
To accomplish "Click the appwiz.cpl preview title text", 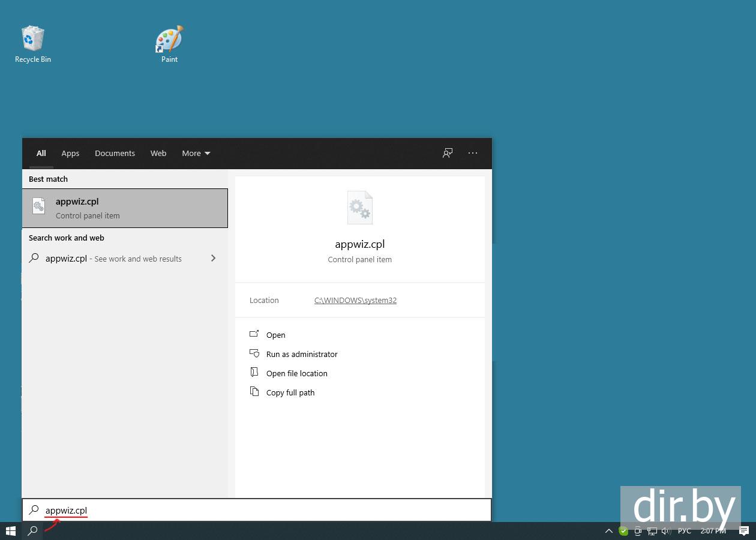I will (x=360, y=244).
